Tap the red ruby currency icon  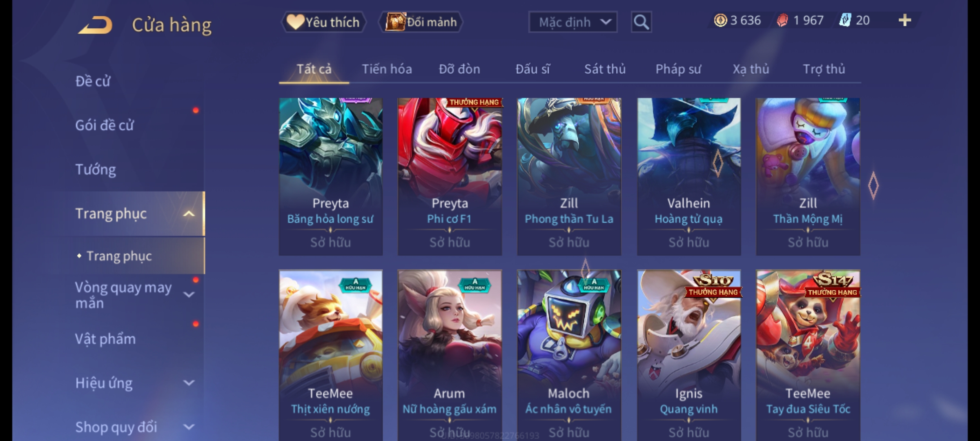782,20
